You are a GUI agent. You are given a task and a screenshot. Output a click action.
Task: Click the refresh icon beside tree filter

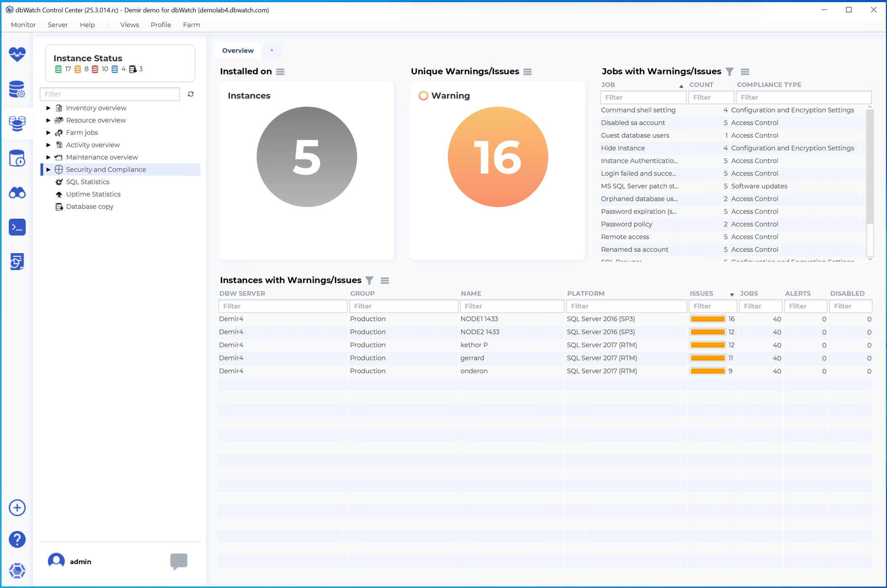point(191,94)
